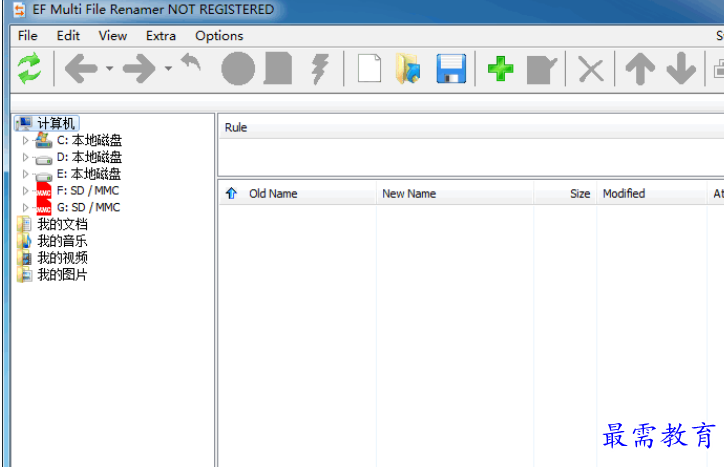Image resolution: width=724 pixels, height=467 pixels.
Task: Click the blue up-arrow sort indicator column
Action: click(231, 194)
